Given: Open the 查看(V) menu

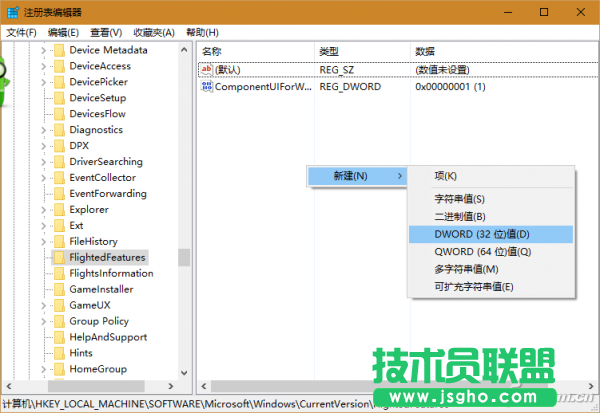Looking at the screenshot, I should point(106,33).
